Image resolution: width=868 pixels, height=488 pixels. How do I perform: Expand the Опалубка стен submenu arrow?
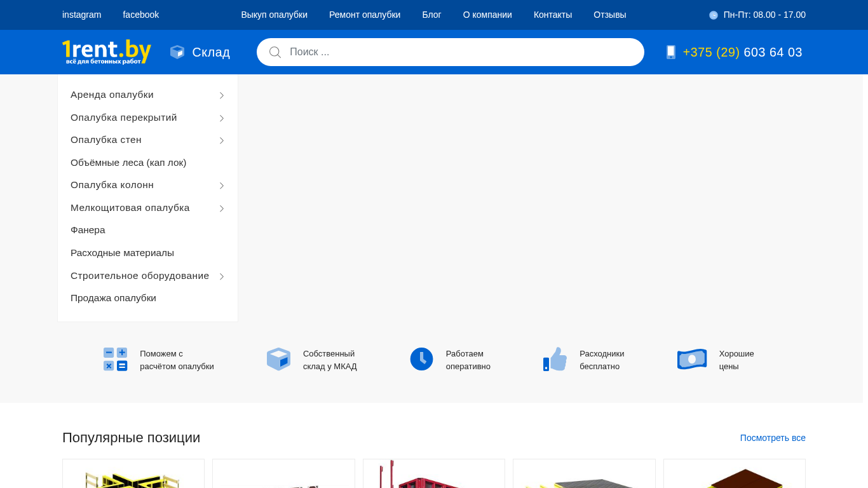pyautogui.click(x=222, y=140)
